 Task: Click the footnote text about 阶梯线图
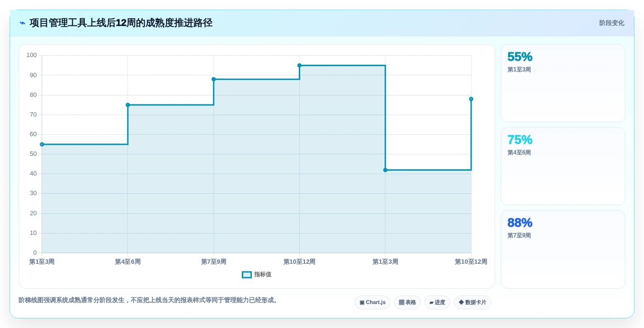[149, 300]
